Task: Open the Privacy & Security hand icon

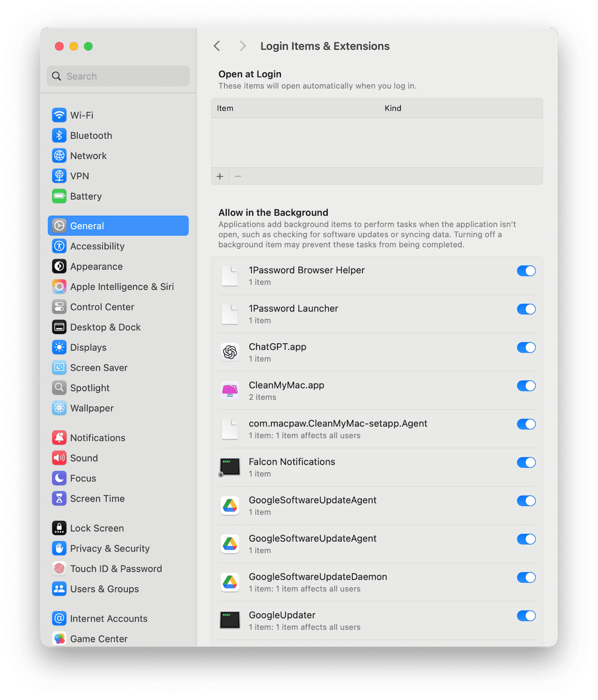Action: point(59,548)
